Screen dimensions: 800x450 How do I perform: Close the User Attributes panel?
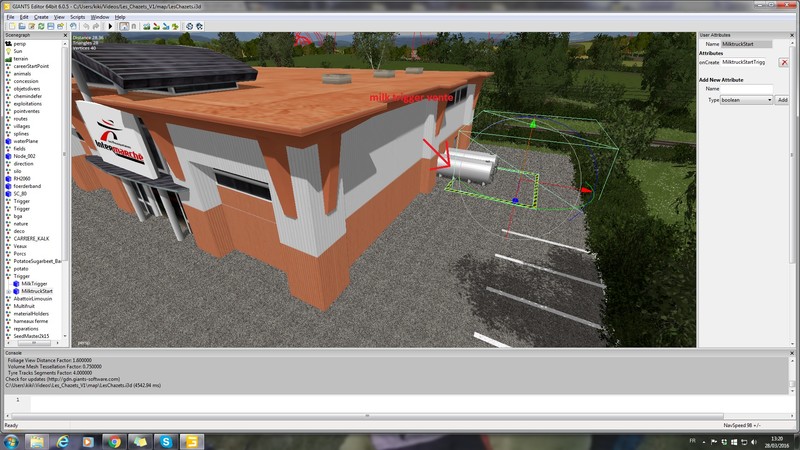794,36
